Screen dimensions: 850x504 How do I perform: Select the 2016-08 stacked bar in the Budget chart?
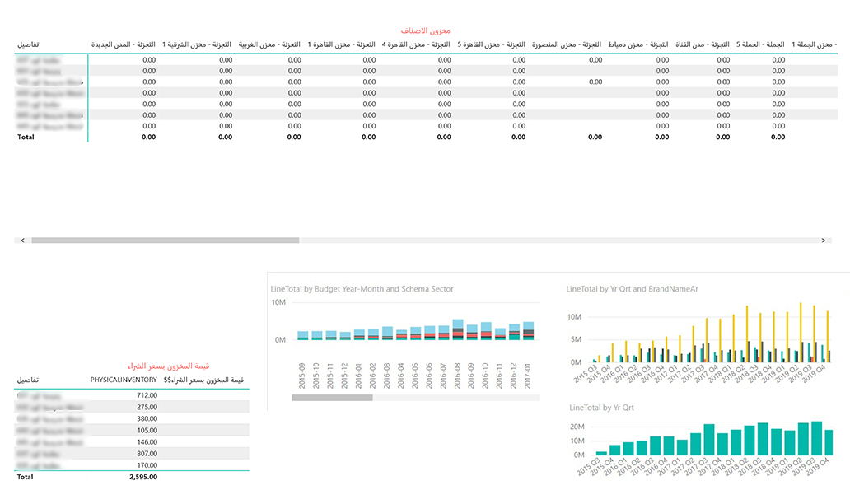(458, 329)
